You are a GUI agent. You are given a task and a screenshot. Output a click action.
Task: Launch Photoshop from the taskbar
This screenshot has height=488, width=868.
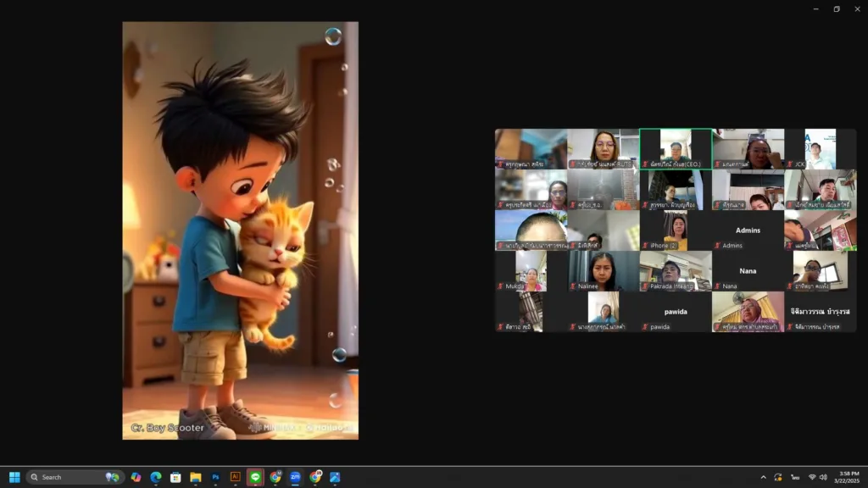pos(215,477)
